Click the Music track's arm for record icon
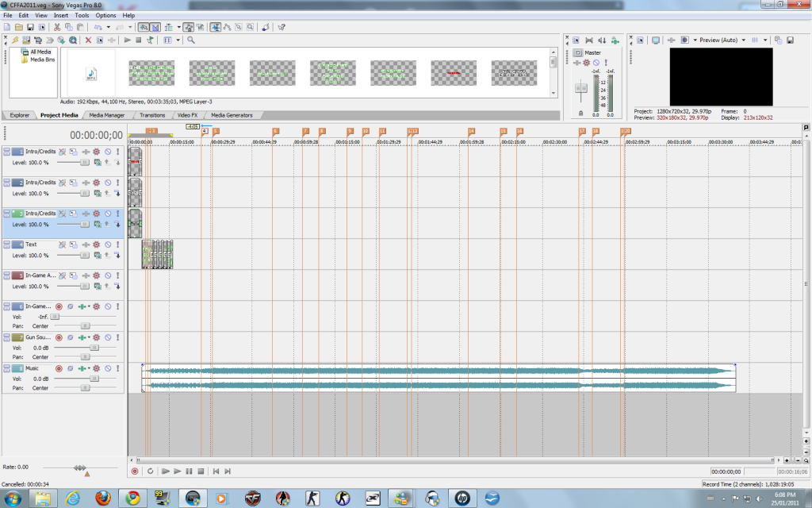The width and height of the screenshot is (812, 508). [59, 369]
